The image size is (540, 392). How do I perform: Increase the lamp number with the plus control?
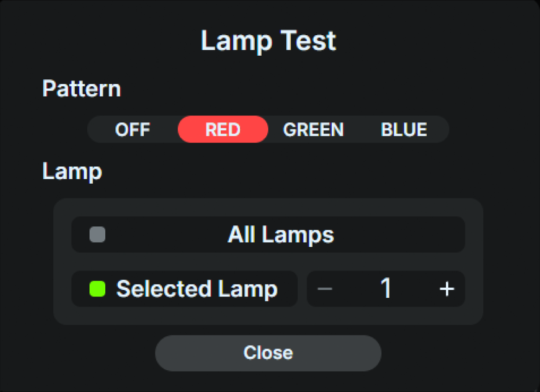(447, 289)
